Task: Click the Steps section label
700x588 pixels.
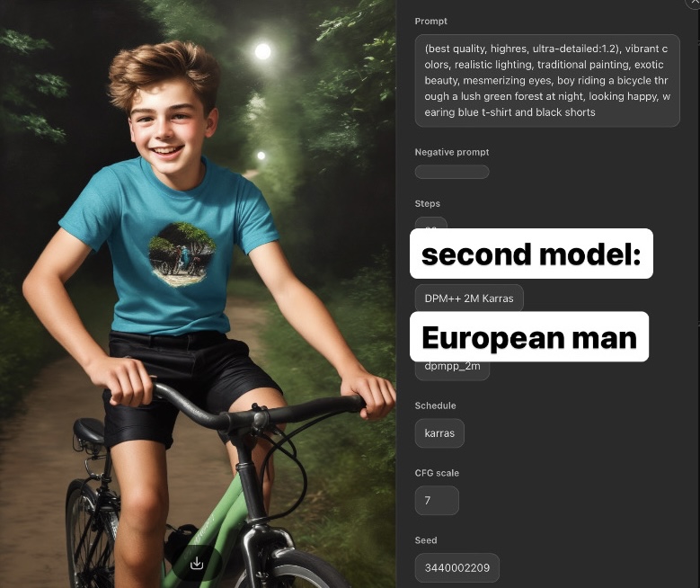Action: coord(427,203)
